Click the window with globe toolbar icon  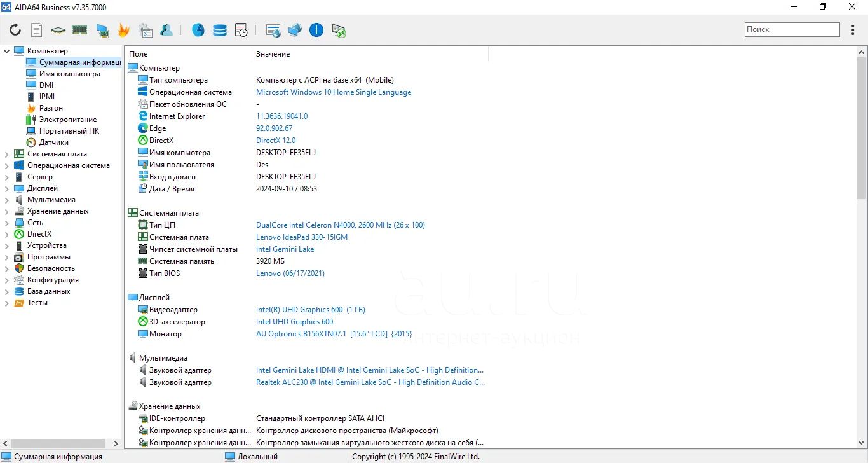click(x=274, y=30)
